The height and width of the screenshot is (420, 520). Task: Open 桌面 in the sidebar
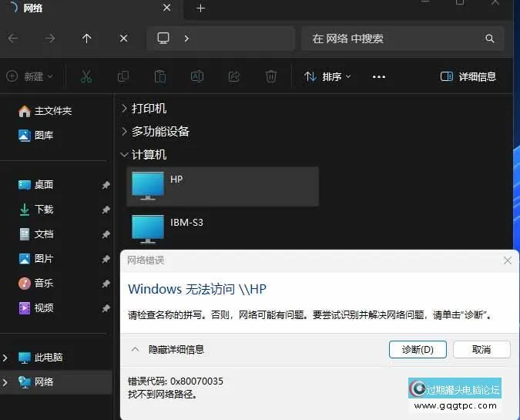click(x=35, y=185)
